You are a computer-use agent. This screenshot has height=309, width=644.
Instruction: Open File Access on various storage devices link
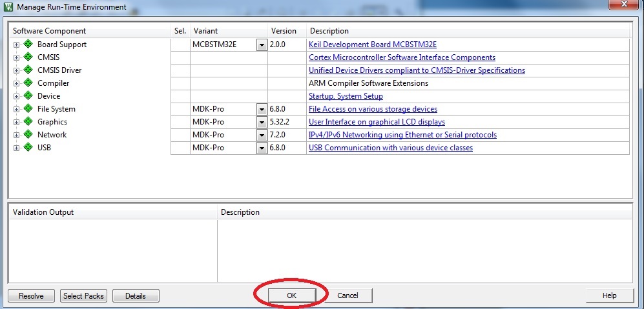[373, 109]
